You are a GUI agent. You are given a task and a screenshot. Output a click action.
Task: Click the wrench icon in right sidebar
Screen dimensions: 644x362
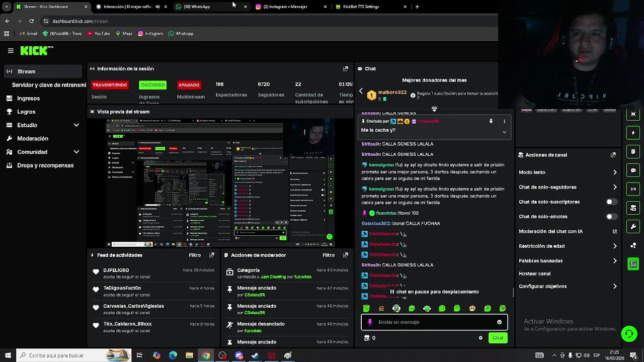point(633,227)
